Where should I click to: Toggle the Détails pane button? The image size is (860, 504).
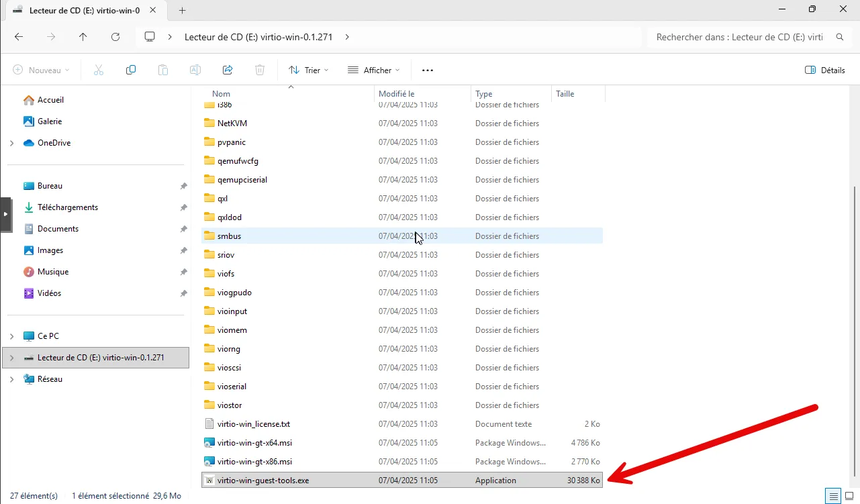[825, 70]
